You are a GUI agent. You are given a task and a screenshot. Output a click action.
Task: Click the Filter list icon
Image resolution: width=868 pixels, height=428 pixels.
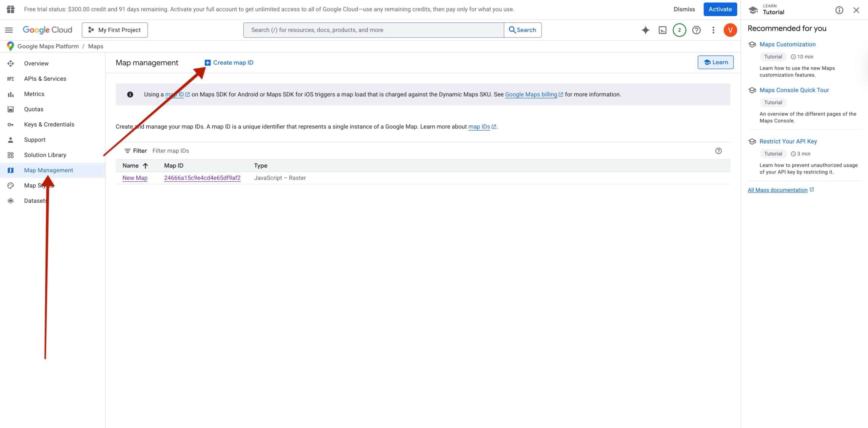127,151
